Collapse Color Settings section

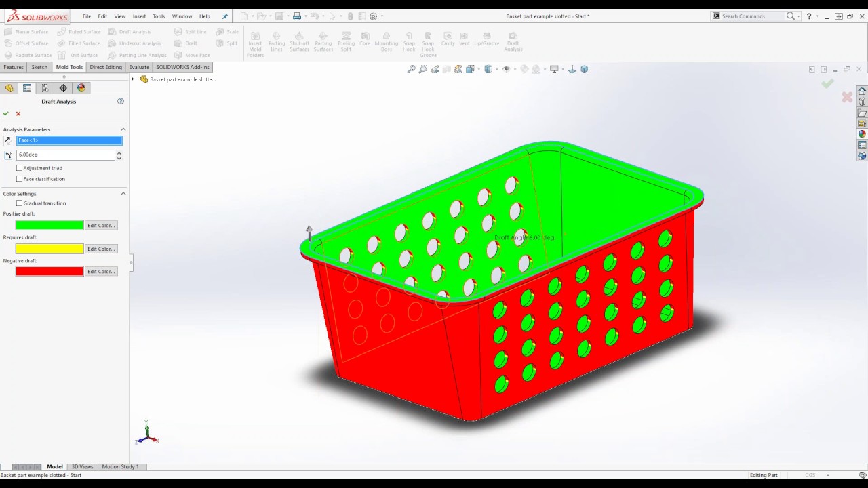[123, 194]
